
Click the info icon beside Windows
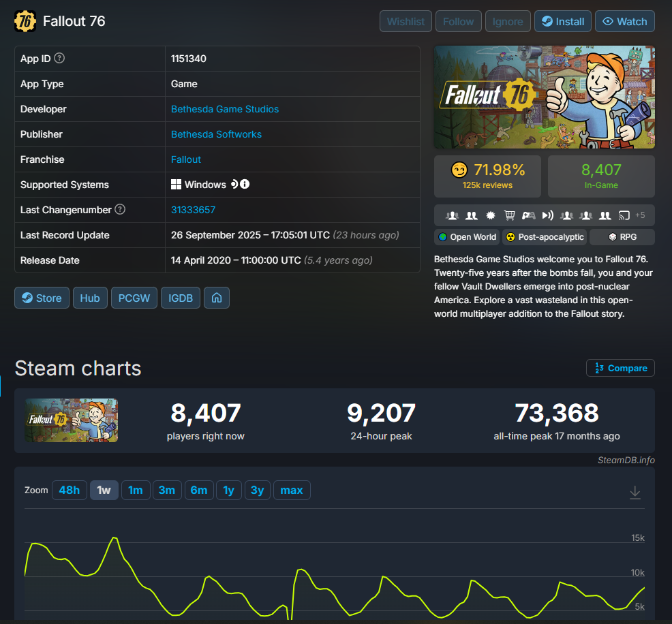point(245,185)
